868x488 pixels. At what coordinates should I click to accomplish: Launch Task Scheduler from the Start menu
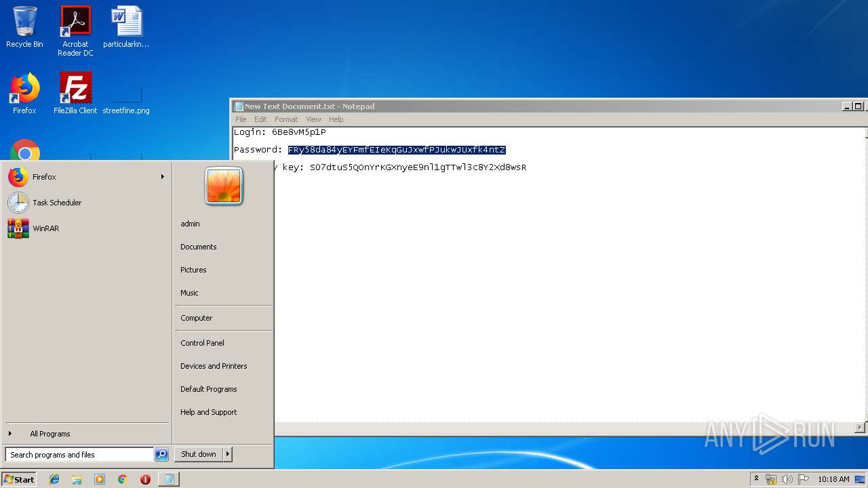coord(86,203)
